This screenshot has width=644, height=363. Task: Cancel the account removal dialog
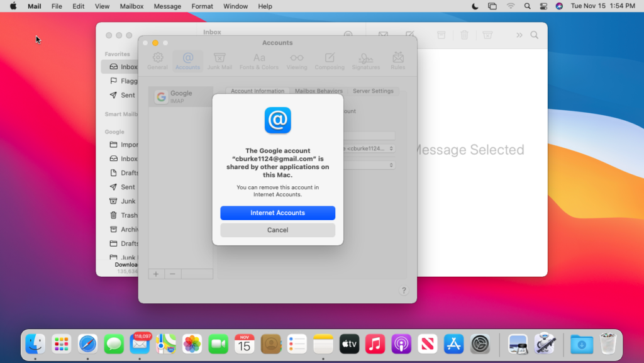(x=277, y=230)
